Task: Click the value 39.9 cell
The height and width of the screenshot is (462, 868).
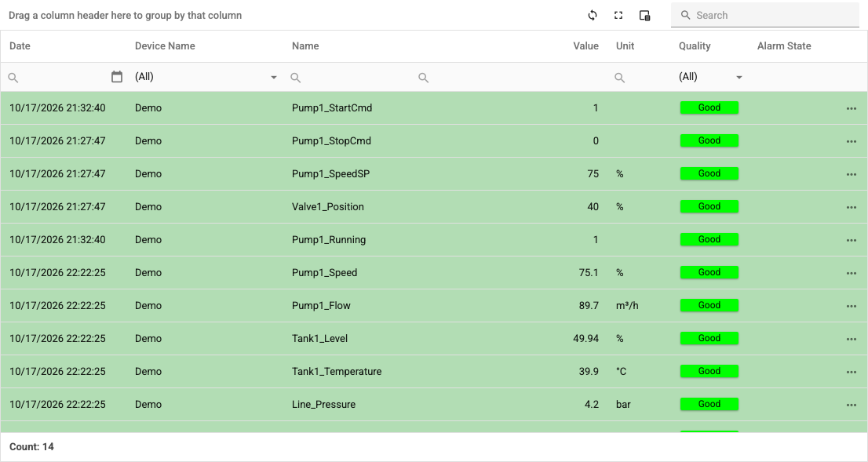Action: pyautogui.click(x=589, y=371)
